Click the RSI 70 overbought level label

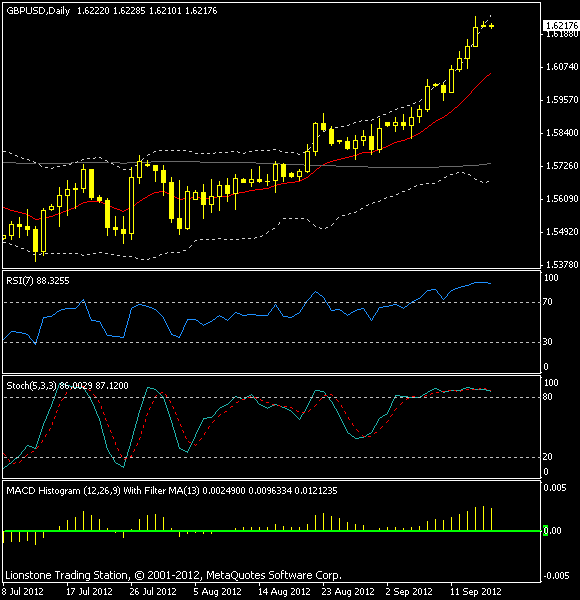[x=547, y=302]
